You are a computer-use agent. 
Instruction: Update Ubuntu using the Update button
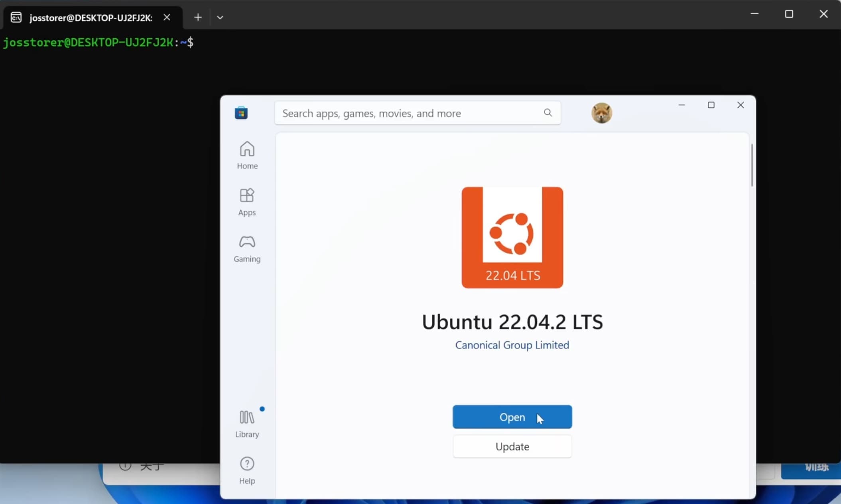512,446
